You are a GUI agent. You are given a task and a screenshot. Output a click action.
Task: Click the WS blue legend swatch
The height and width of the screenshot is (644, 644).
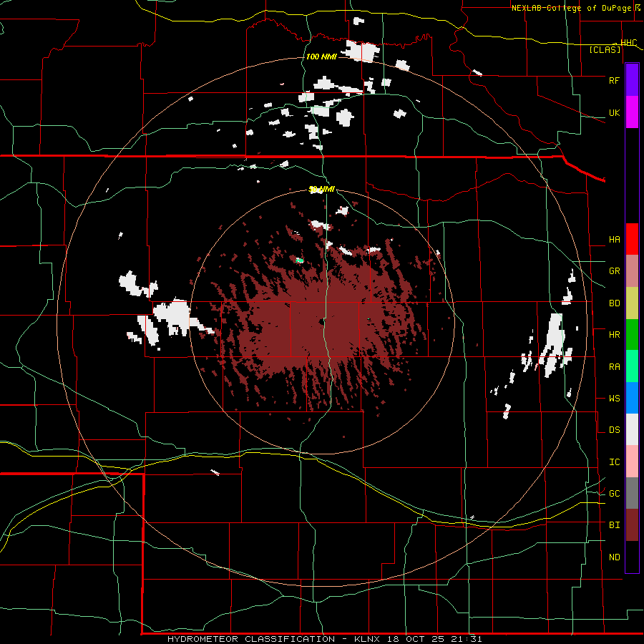click(x=632, y=398)
